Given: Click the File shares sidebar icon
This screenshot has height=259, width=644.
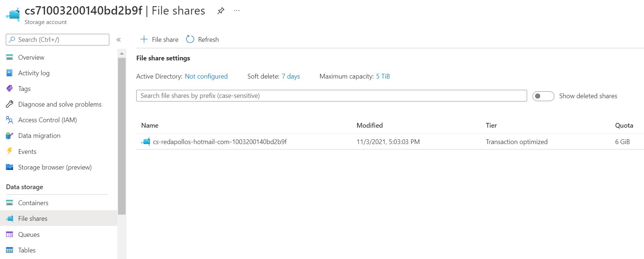Looking at the screenshot, I should coord(9,219).
